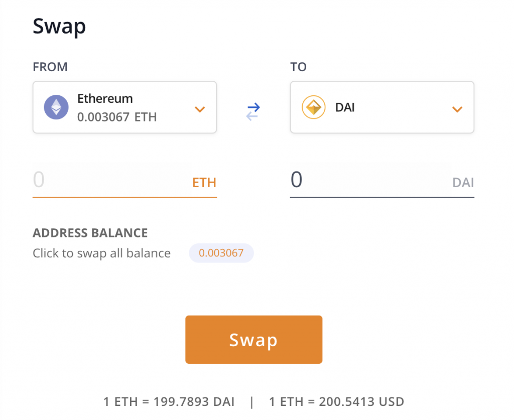
Task: Click the 'Click to swap all balance' text
Action: 101,253
